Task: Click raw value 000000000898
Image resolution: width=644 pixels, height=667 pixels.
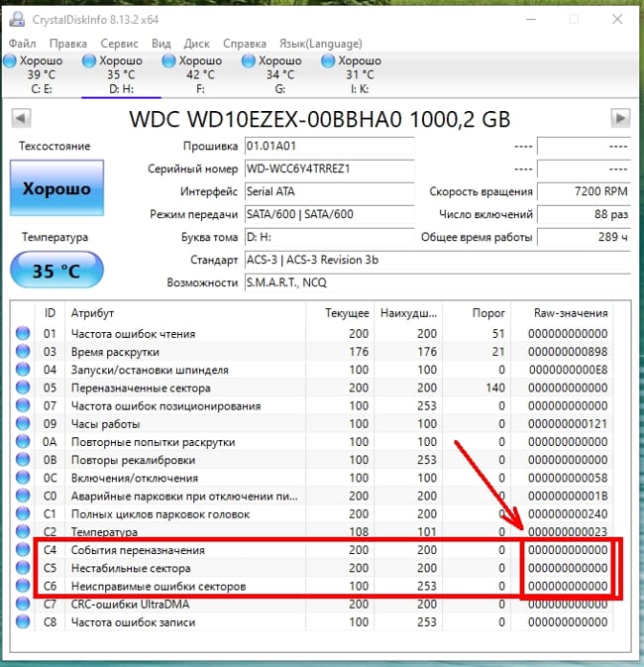Action: 568,352
